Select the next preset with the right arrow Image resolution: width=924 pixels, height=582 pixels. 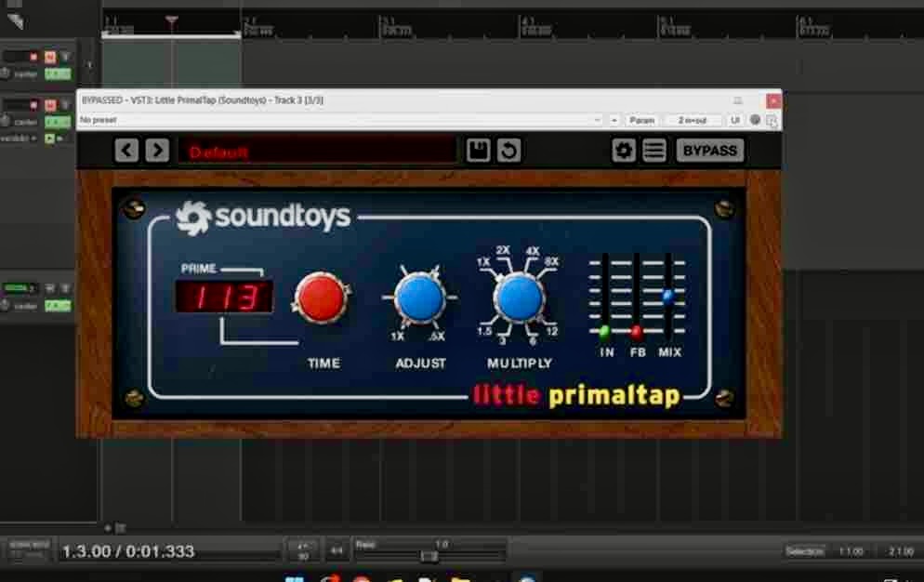pos(155,150)
